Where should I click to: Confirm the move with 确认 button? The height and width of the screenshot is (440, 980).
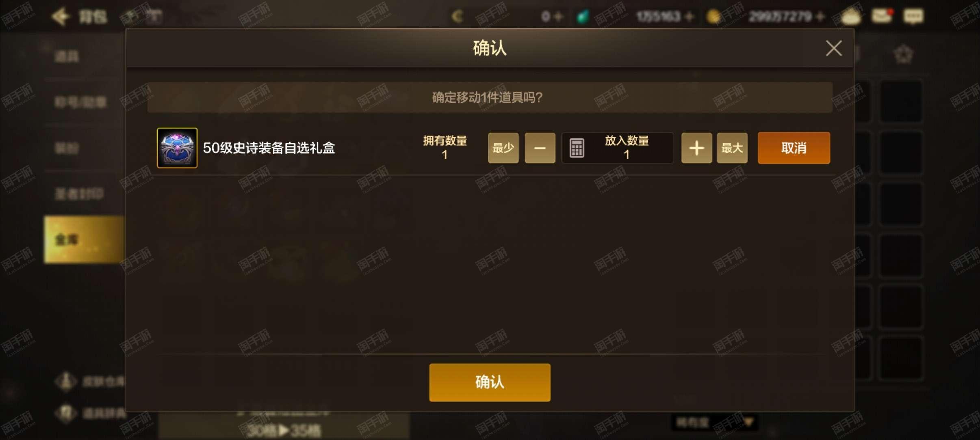[490, 382]
